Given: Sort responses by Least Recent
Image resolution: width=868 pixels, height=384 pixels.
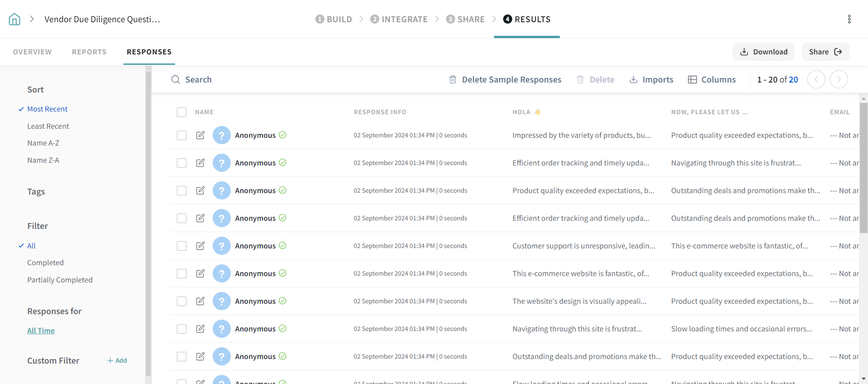Looking at the screenshot, I should coord(48,126).
